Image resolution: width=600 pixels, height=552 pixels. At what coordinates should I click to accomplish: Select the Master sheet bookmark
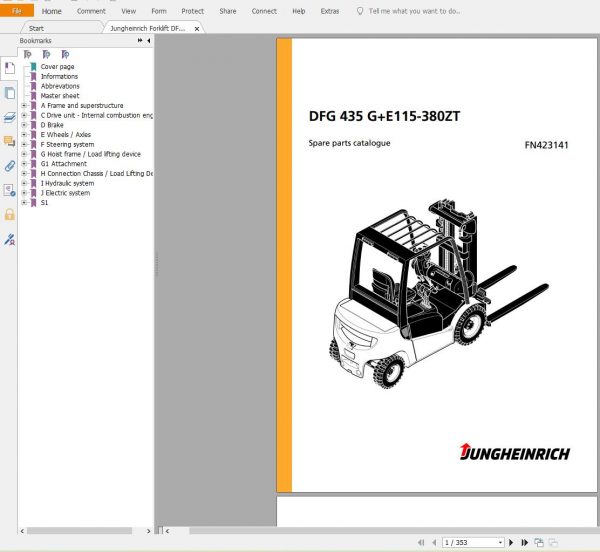click(x=60, y=96)
